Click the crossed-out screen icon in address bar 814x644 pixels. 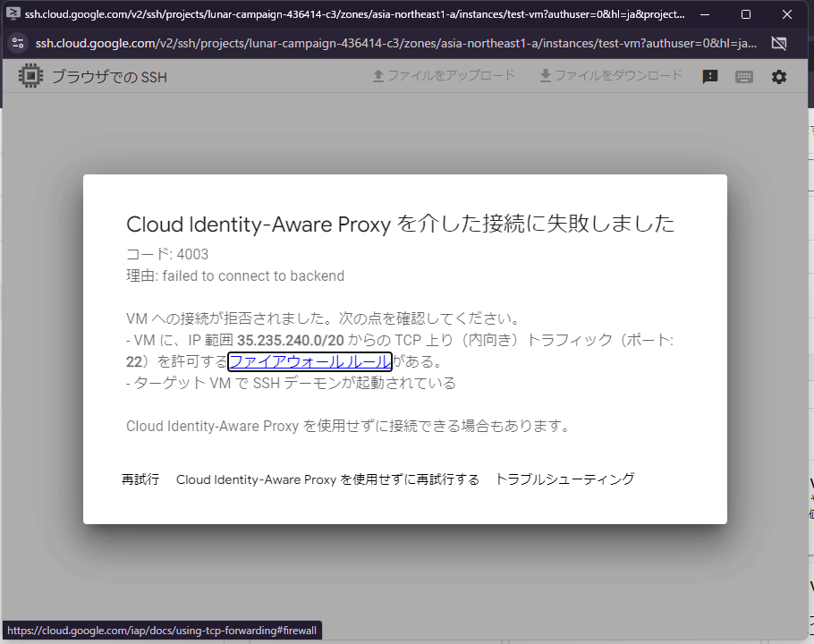tap(779, 43)
